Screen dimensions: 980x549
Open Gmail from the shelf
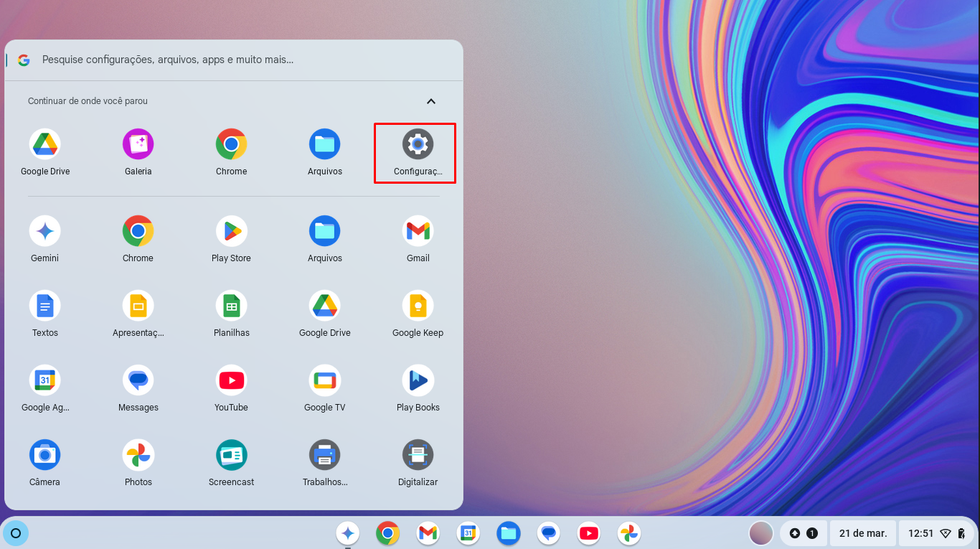(428, 533)
